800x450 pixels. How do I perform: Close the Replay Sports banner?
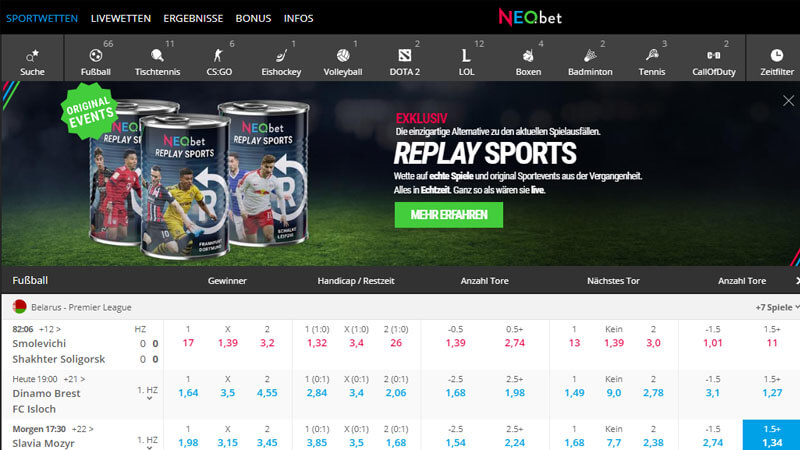click(788, 101)
